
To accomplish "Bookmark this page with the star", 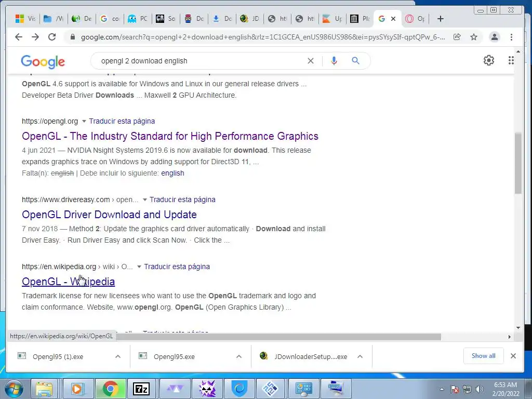I will click(474, 37).
